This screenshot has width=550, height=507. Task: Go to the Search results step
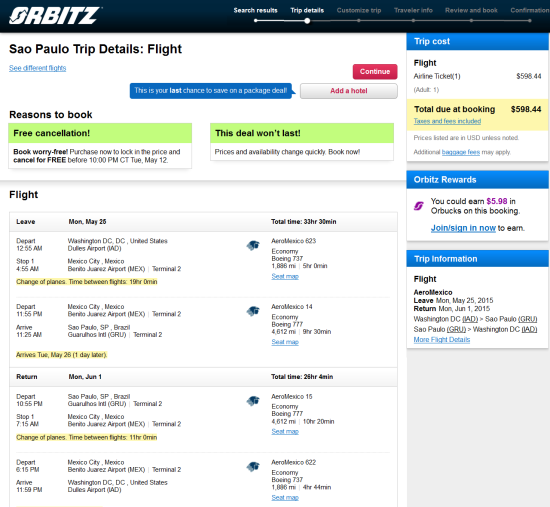point(255,10)
